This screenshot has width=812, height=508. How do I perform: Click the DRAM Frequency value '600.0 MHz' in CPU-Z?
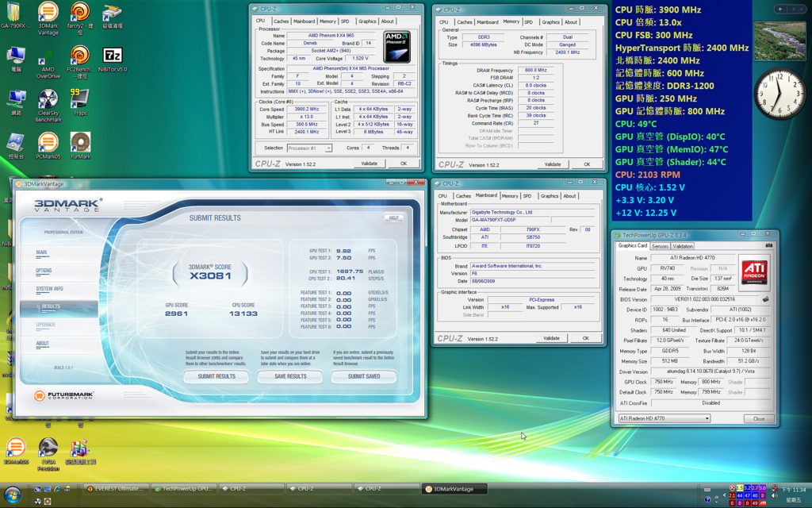coord(535,70)
